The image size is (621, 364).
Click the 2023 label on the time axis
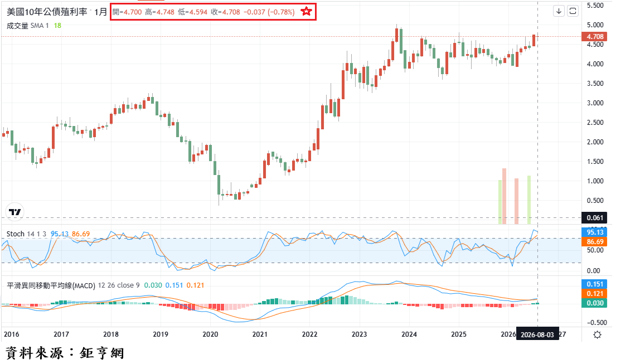359,334
